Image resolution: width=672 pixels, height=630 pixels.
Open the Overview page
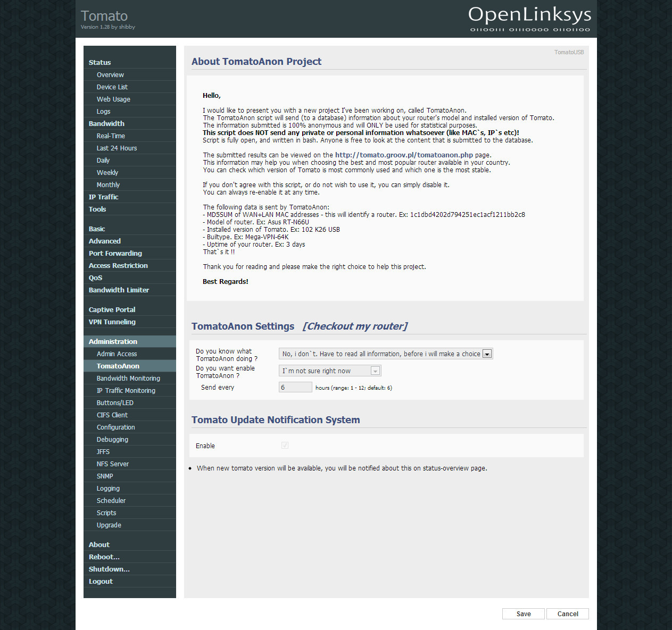(x=129, y=75)
